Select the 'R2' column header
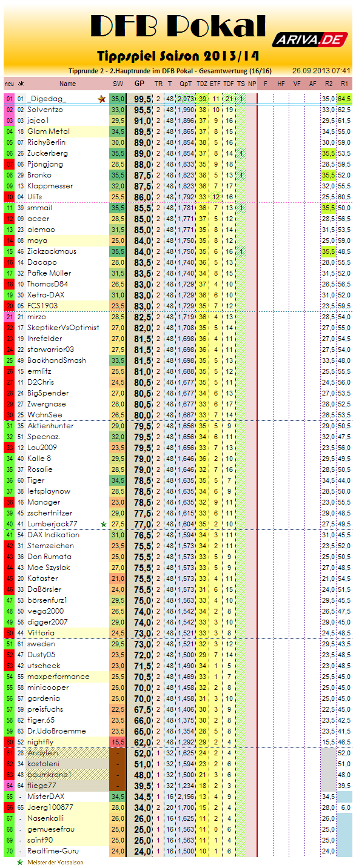 (329, 84)
